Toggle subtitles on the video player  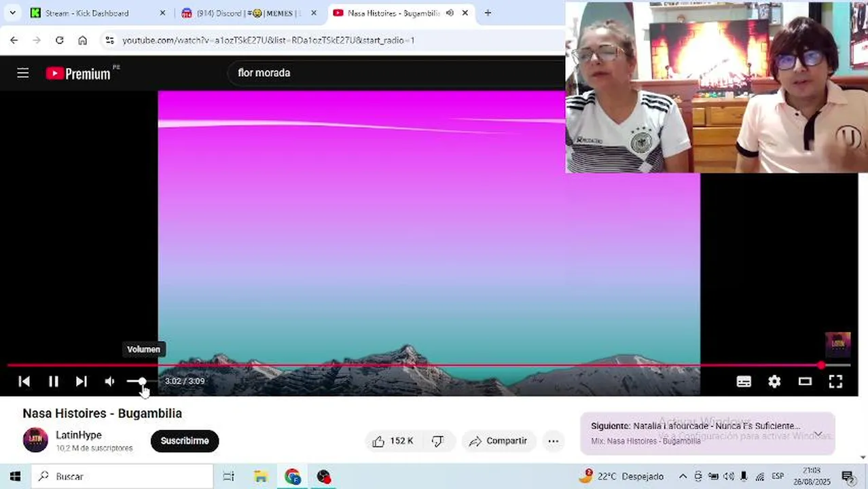coord(744,382)
